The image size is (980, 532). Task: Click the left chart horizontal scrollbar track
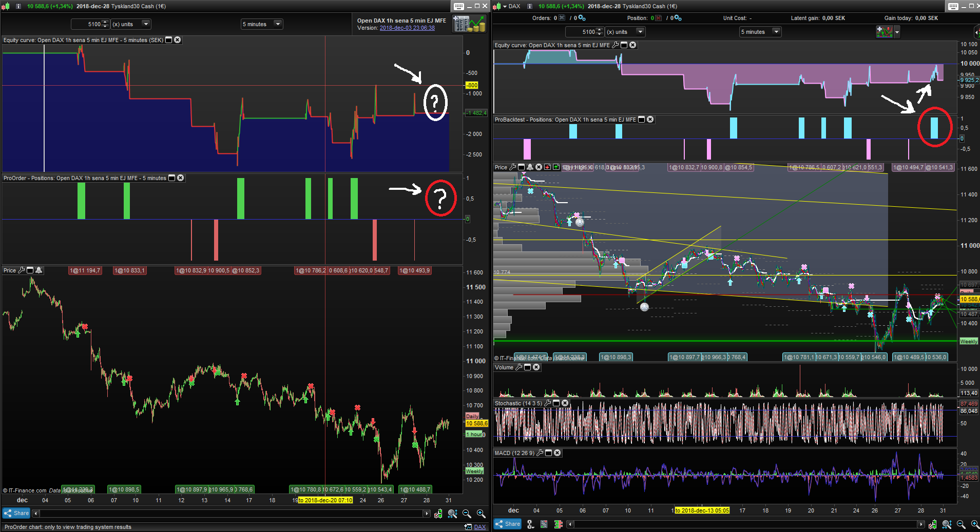[231, 514]
